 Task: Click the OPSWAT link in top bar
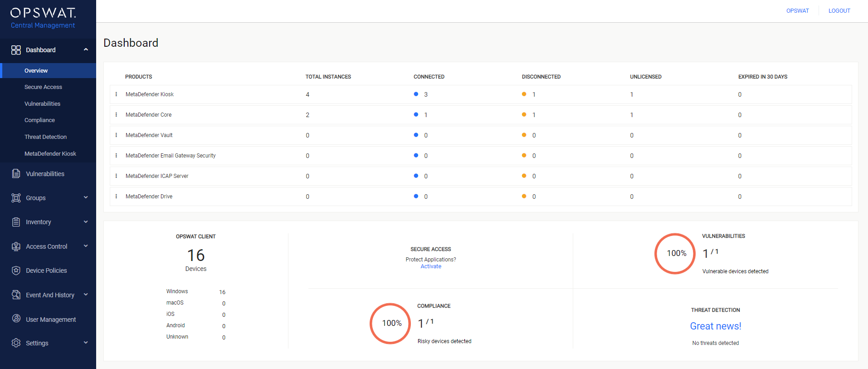pos(797,11)
